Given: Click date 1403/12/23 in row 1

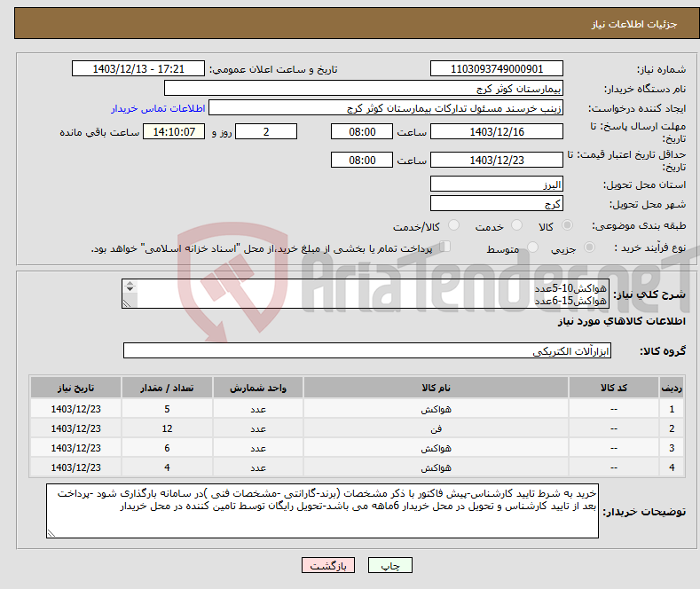Looking at the screenshot, I should click(x=75, y=409).
